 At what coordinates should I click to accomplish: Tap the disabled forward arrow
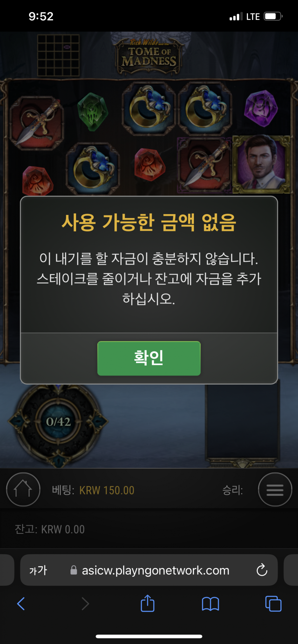pyautogui.click(x=85, y=604)
